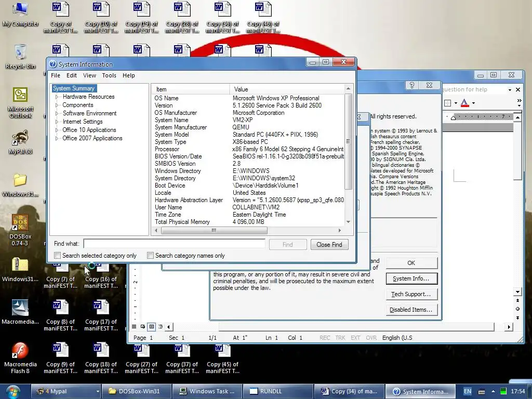Open the Recycle Bin icon

click(x=20, y=56)
